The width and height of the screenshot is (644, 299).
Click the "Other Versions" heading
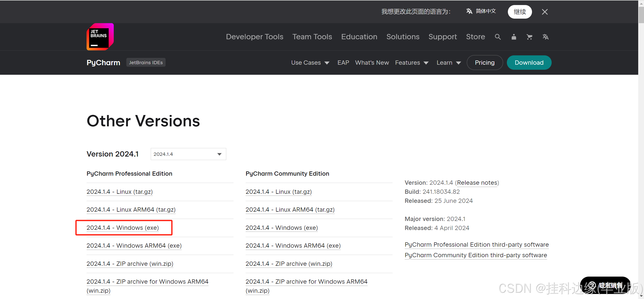click(x=143, y=121)
